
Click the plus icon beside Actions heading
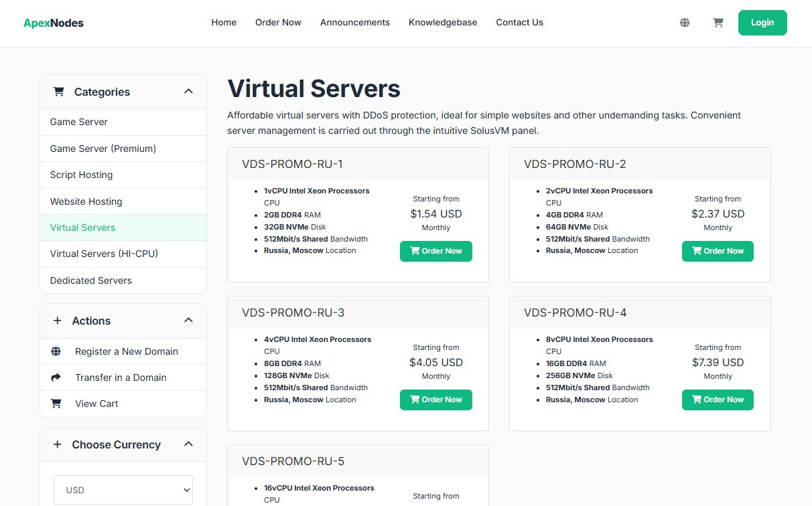click(58, 321)
